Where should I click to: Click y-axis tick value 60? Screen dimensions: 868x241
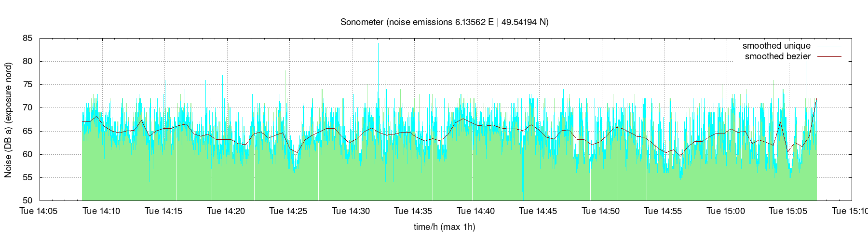click(27, 154)
